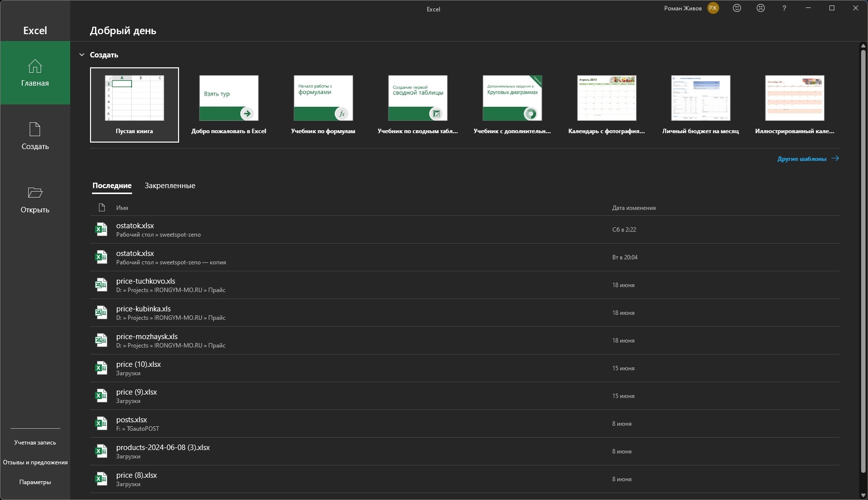Click the arrow next to Другие шаблоны
868x500 pixels.
click(x=835, y=158)
